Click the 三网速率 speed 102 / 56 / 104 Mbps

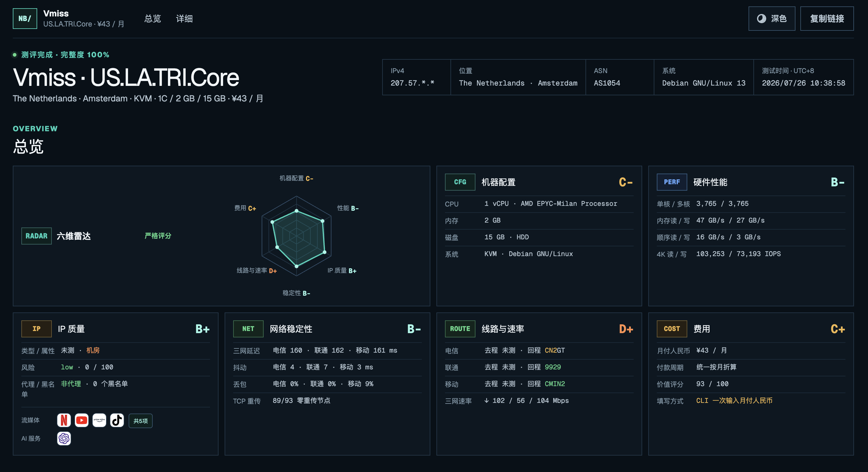(526, 401)
